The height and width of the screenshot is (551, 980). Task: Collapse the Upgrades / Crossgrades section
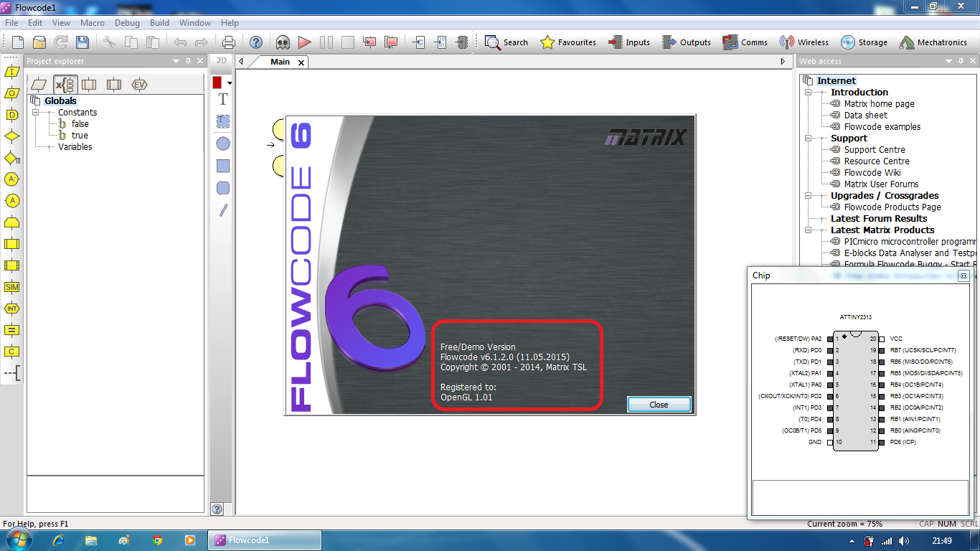pyautogui.click(x=809, y=196)
